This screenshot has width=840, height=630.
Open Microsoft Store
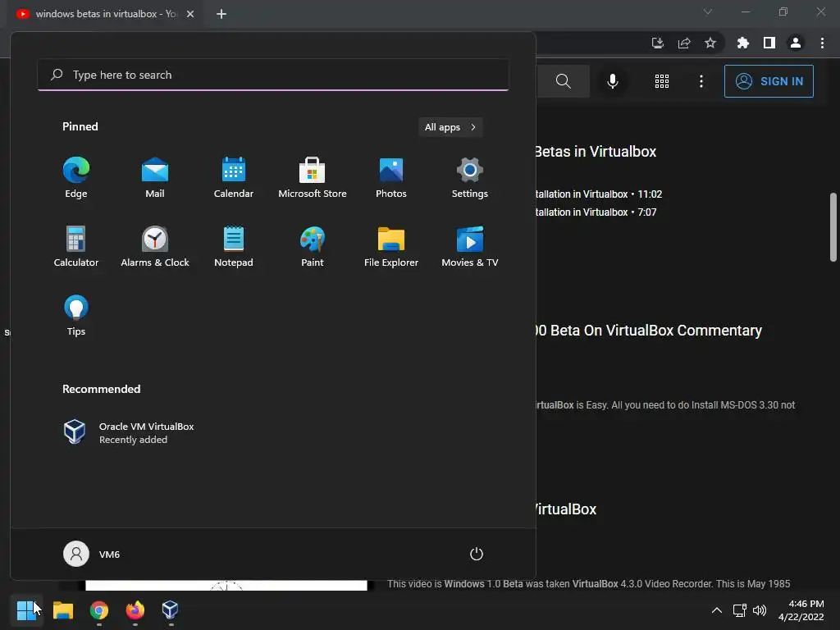coord(313,178)
